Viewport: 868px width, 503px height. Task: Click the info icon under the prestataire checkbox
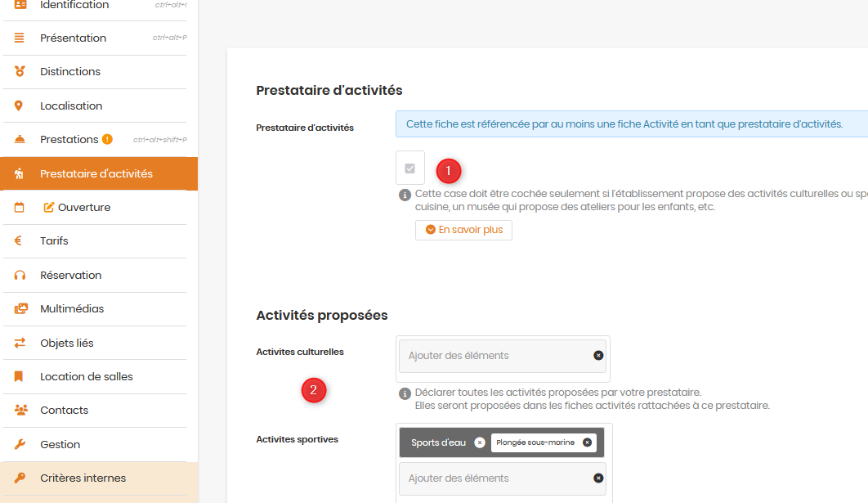(405, 195)
